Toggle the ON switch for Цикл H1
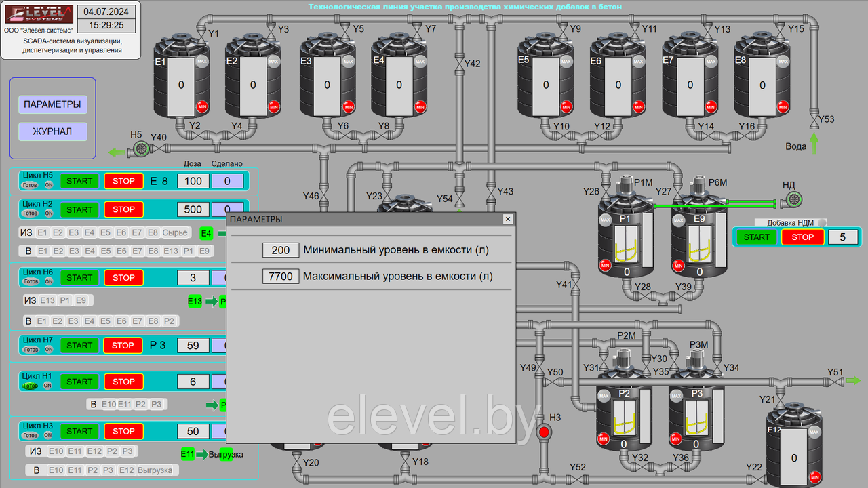Screen dimensions: 868x488 48,386
